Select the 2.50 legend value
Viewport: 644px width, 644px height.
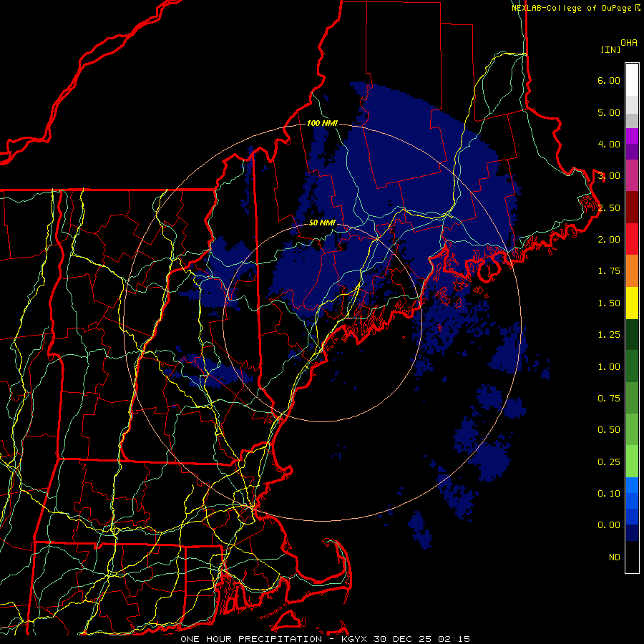click(x=608, y=208)
